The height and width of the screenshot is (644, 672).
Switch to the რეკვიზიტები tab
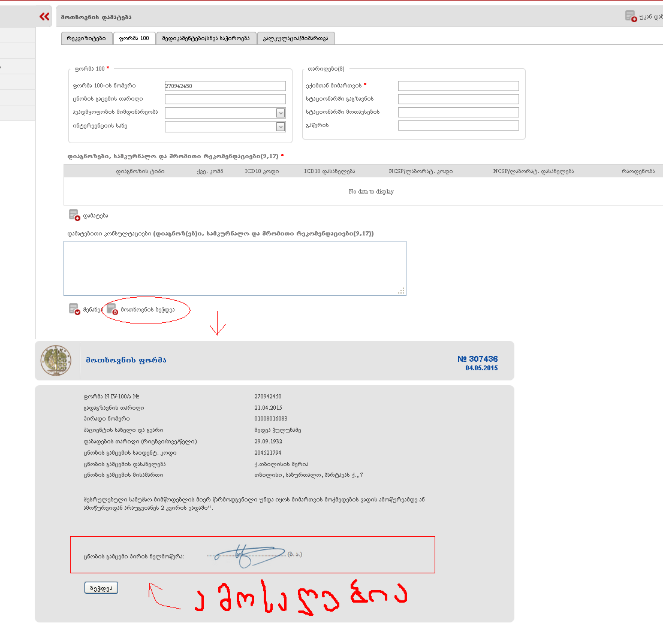[x=86, y=38]
